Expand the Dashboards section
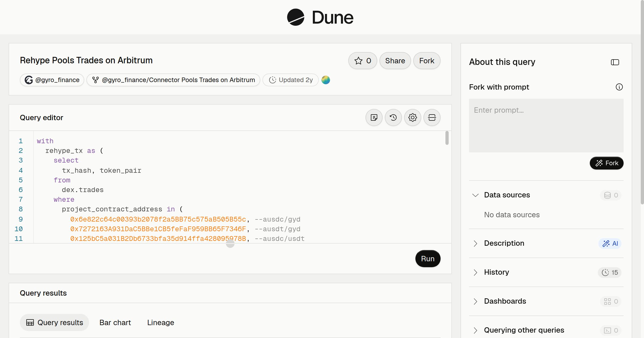This screenshot has width=644, height=338. (475, 301)
